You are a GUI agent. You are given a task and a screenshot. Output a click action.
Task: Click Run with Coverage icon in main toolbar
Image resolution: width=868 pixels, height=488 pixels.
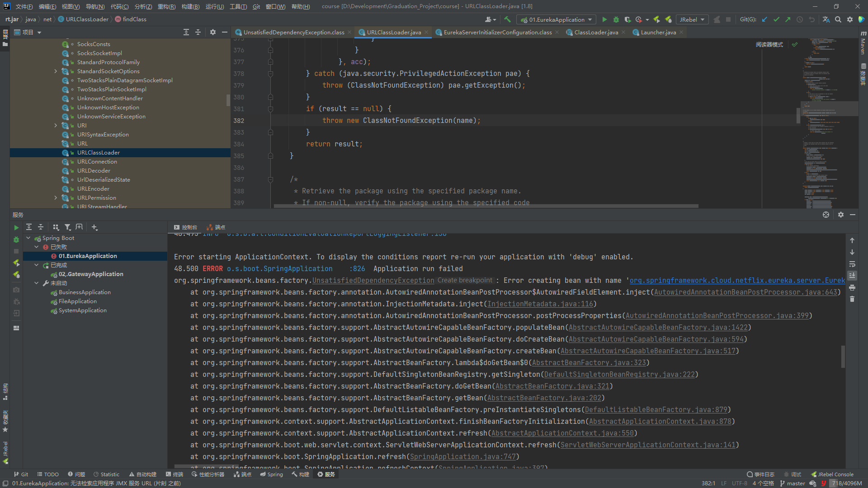click(x=627, y=19)
